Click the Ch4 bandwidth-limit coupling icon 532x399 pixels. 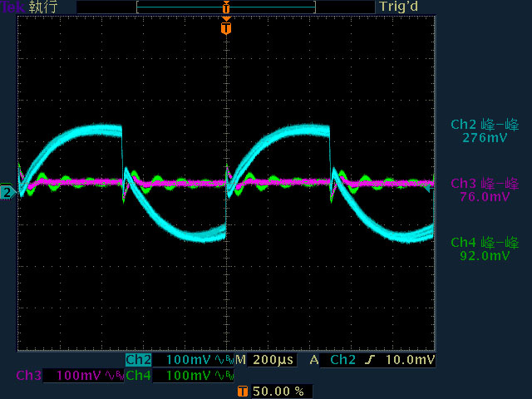224,376
